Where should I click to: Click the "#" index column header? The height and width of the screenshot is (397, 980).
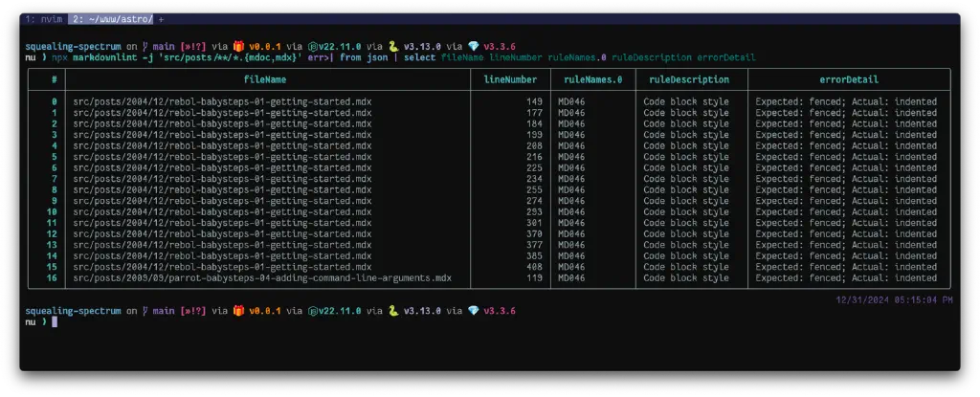tap(55, 79)
